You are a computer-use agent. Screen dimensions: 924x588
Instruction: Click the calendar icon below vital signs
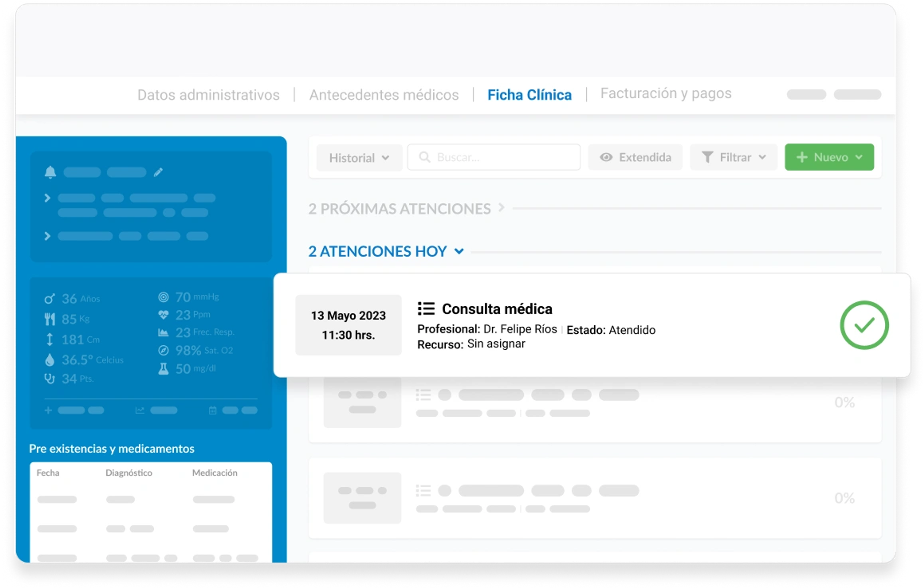(212, 411)
